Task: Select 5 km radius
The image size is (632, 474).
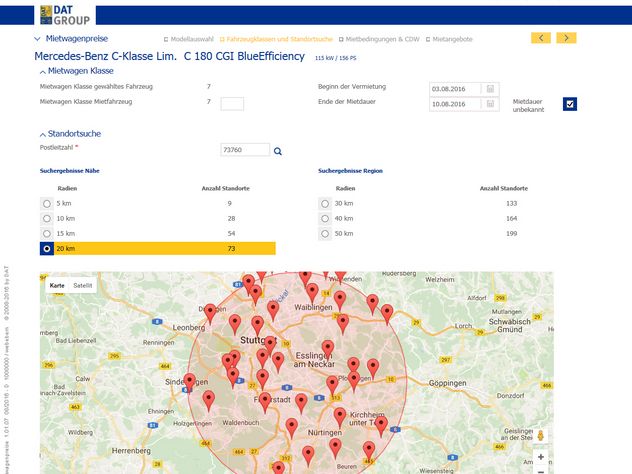Action: point(47,204)
